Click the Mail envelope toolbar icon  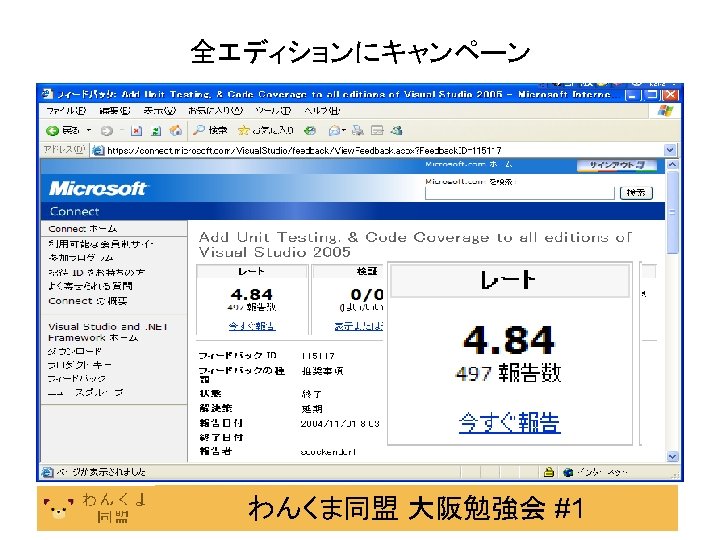(334, 131)
